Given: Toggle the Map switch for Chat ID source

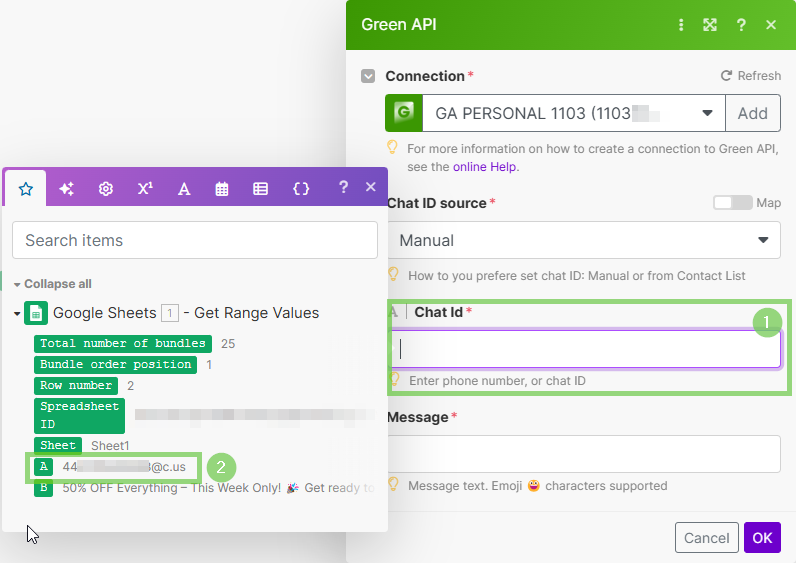Looking at the screenshot, I should [x=732, y=203].
